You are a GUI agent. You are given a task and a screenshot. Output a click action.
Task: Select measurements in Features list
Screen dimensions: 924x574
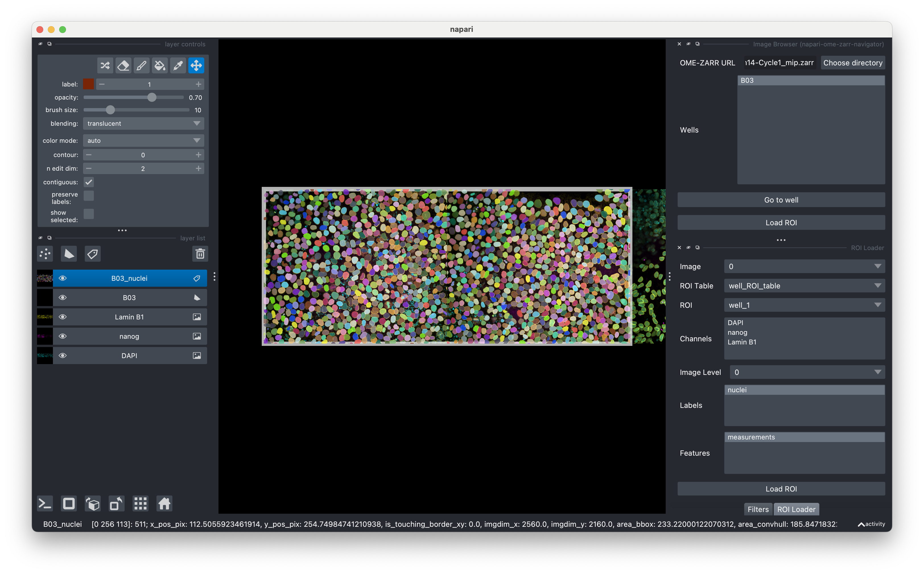tap(805, 437)
